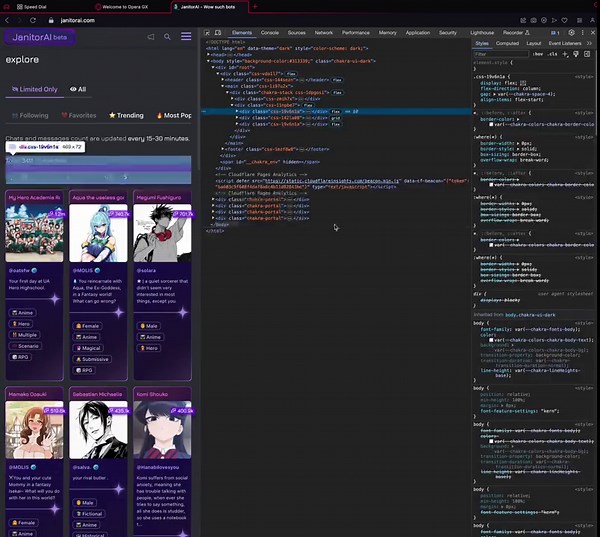
Task: Toggle the .cls class editor
Action: [552, 54]
